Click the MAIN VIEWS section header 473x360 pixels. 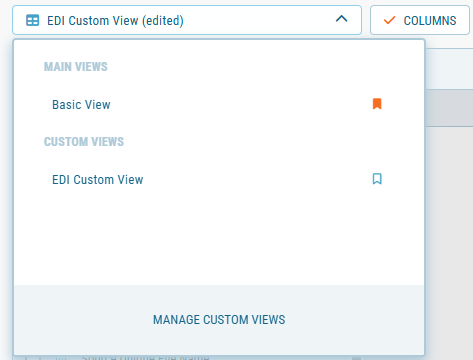[x=76, y=67]
